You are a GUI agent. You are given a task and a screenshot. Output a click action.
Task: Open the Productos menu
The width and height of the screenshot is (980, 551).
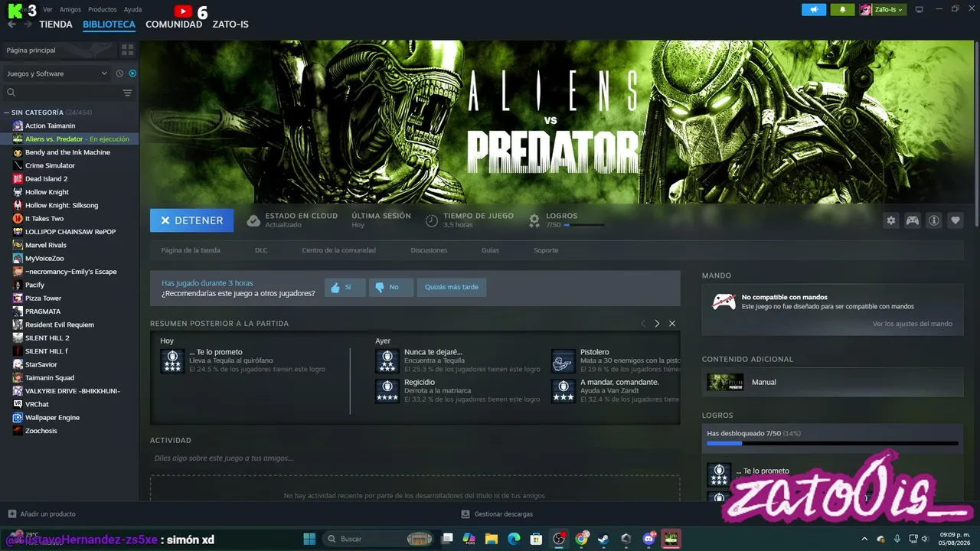[x=103, y=10]
